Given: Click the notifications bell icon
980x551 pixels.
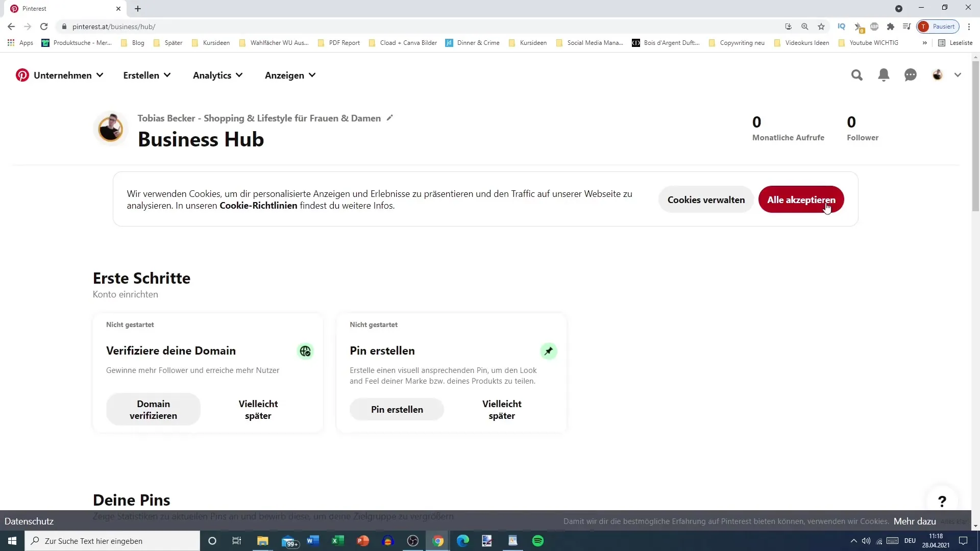Looking at the screenshot, I should point(884,74).
